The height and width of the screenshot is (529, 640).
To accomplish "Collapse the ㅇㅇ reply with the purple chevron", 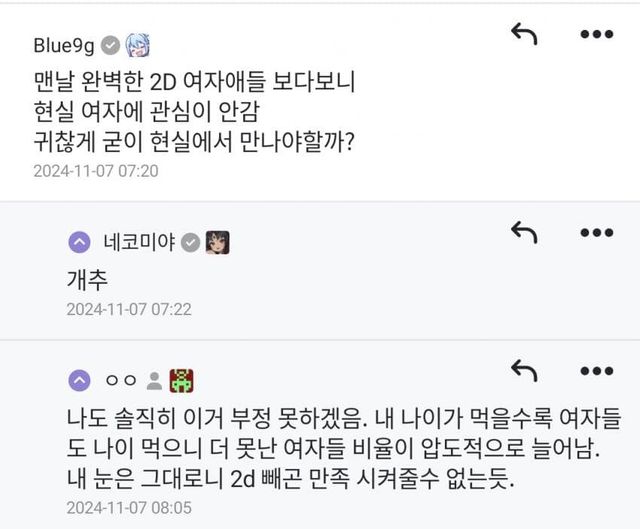I will pos(79,380).
